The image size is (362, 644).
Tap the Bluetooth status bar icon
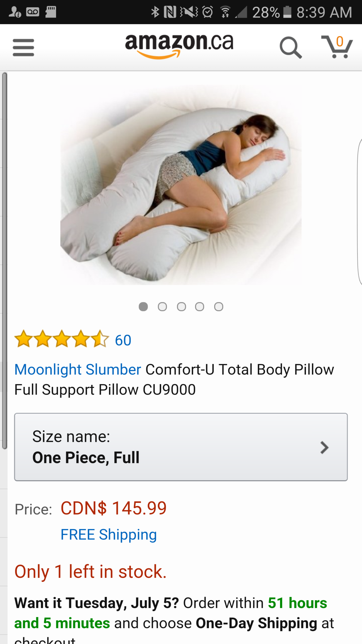tap(155, 12)
